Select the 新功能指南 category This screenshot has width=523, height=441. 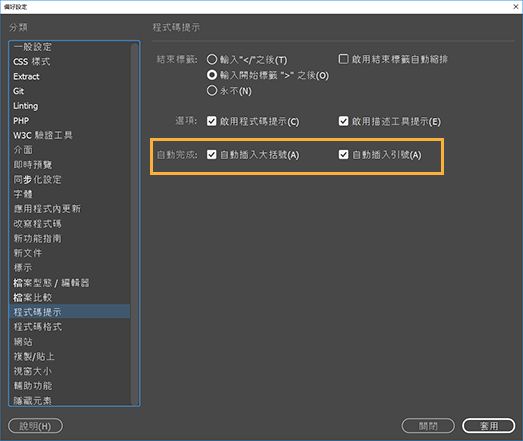click(70, 238)
